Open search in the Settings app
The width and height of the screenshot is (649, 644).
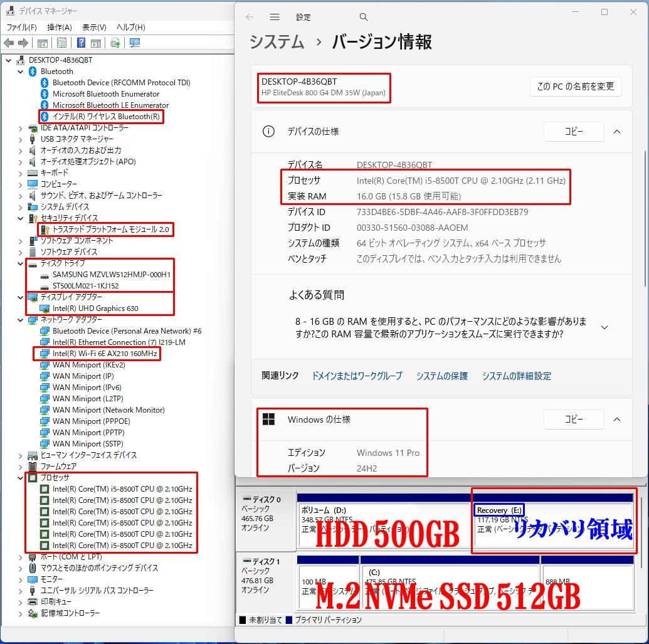[364, 17]
